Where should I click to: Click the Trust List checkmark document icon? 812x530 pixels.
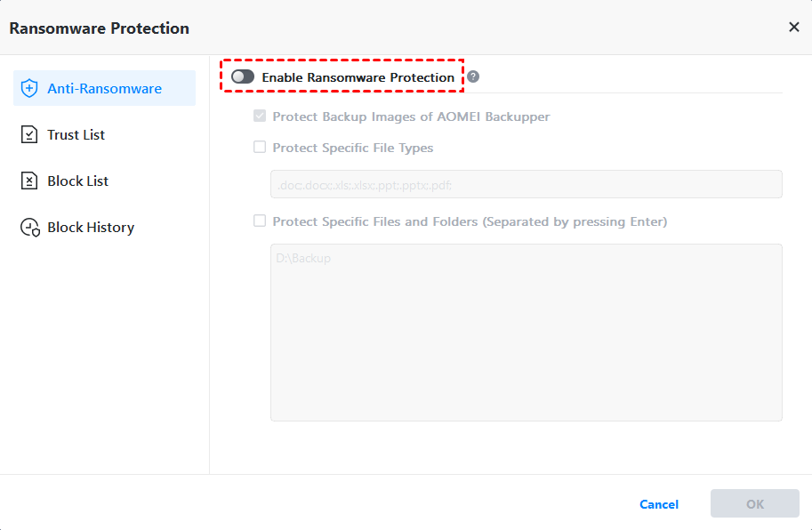(x=29, y=134)
